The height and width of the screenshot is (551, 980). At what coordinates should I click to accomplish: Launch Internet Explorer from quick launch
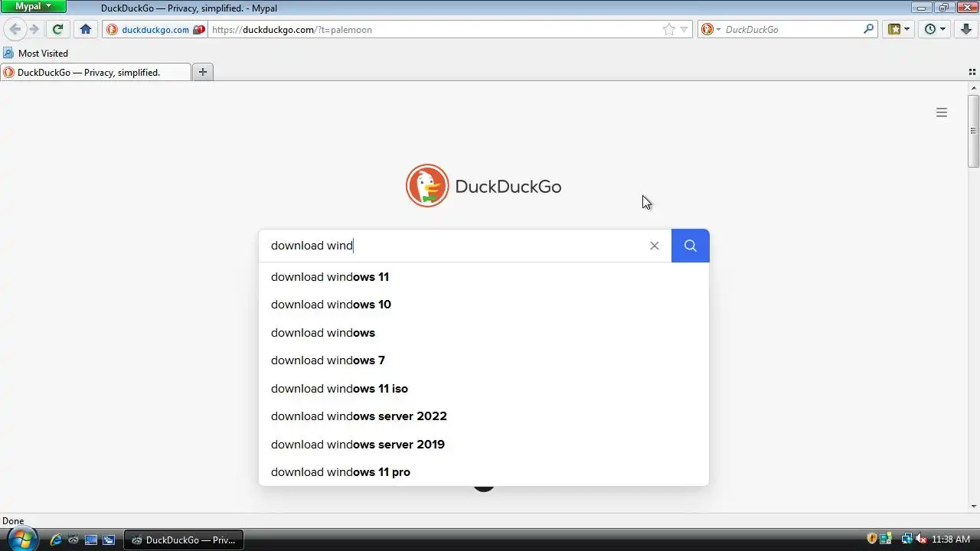[56, 540]
